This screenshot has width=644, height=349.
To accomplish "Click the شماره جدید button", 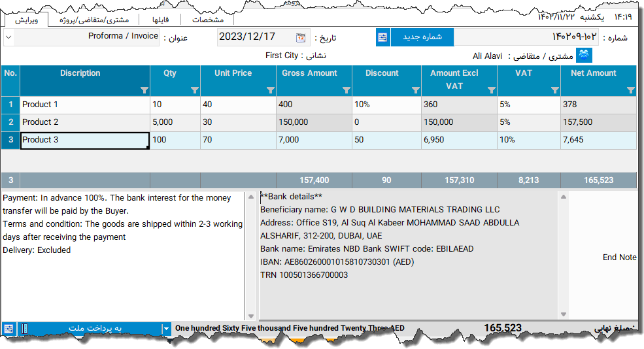I will point(422,37).
